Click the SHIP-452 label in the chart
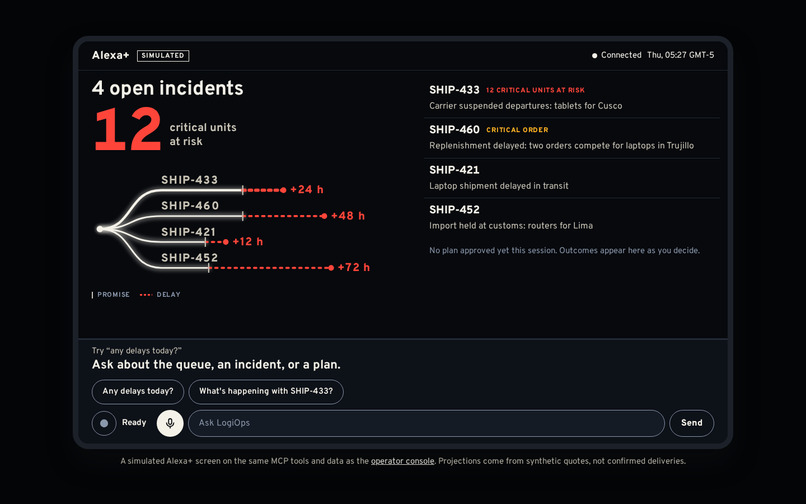Image resolution: width=806 pixels, height=504 pixels. tap(190, 258)
